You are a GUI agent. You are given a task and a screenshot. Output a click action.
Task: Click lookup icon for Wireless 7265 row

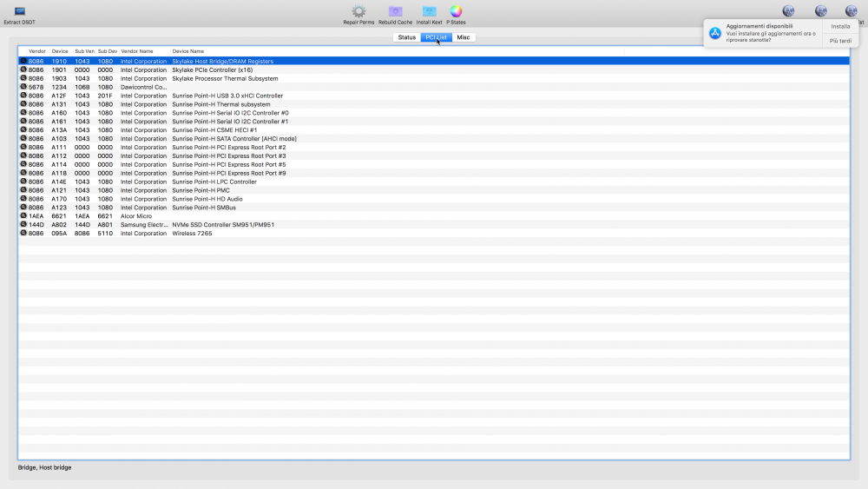(23, 233)
